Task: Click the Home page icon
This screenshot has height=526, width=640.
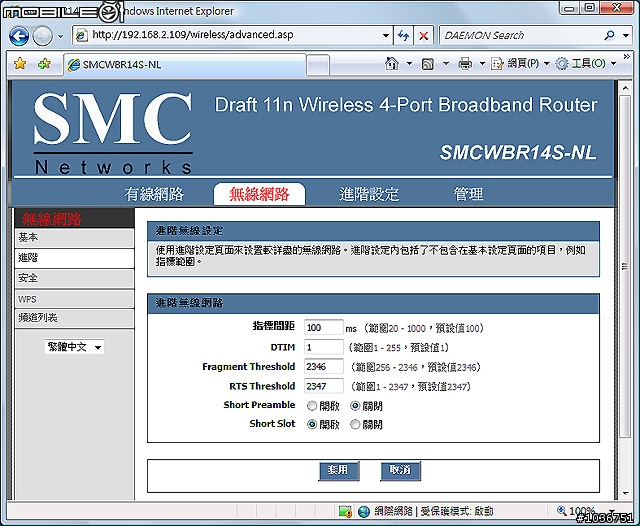Action: pos(392,64)
